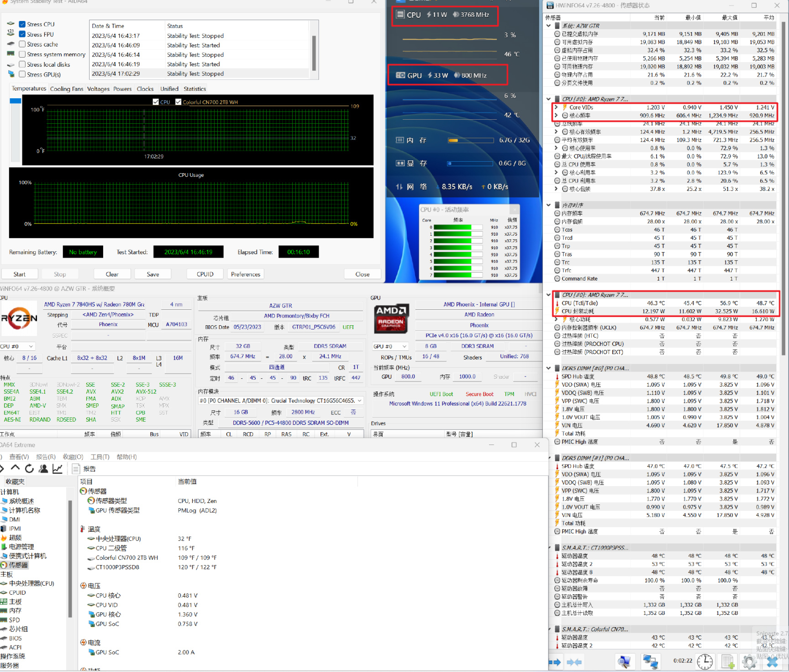Toggle CPU graph legend checkbox

[x=156, y=102]
